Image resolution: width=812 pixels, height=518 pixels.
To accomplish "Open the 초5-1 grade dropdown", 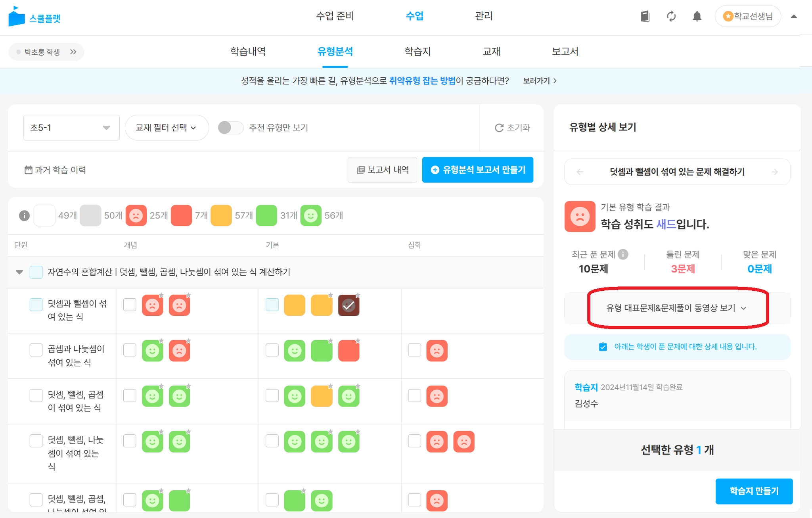I will (71, 127).
